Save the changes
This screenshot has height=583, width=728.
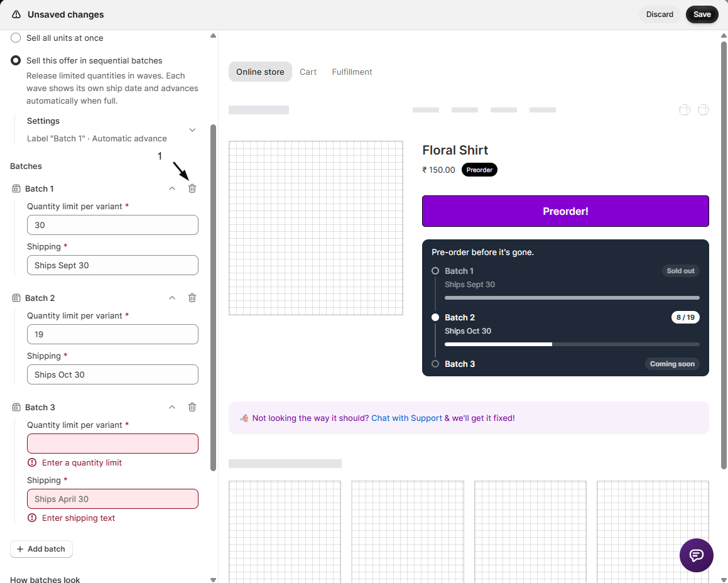coord(702,14)
